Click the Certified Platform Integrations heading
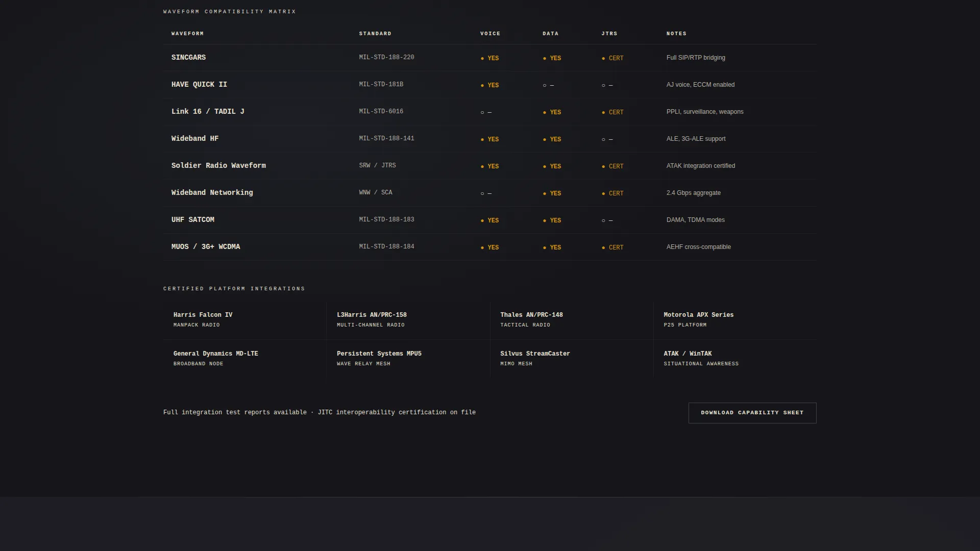 coord(234,289)
